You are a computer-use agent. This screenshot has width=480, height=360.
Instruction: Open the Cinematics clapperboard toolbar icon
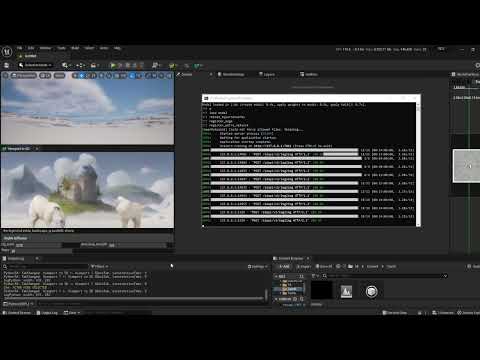coord(95,65)
